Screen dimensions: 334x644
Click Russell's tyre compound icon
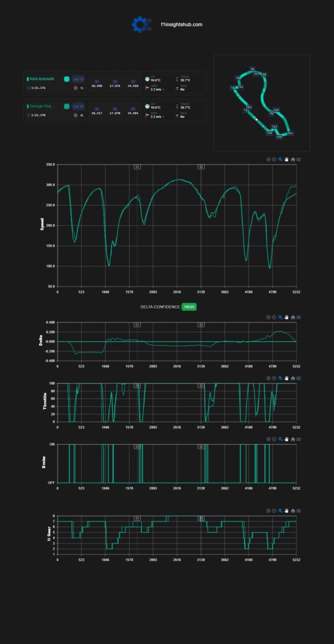pos(76,116)
